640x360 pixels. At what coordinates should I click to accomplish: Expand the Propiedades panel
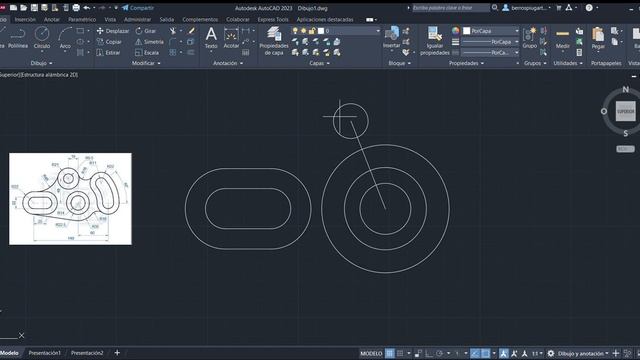pos(466,63)
